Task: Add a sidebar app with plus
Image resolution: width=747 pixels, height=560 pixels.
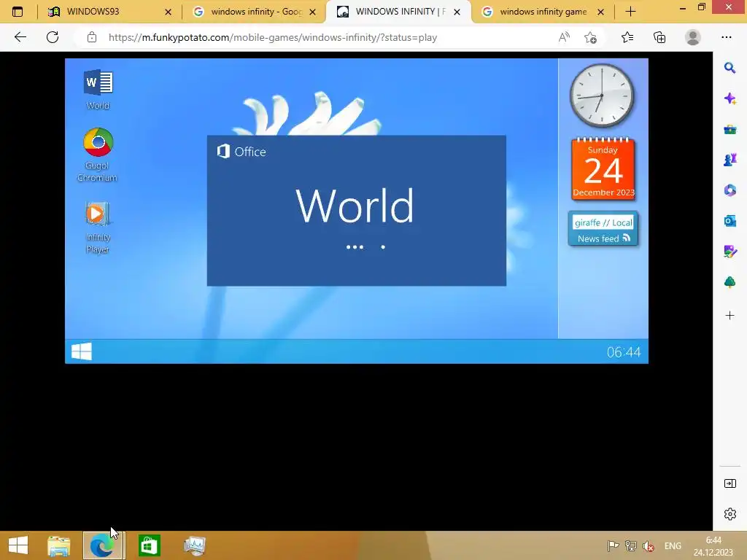Action: pyautogui.click(x=729, y=315)
